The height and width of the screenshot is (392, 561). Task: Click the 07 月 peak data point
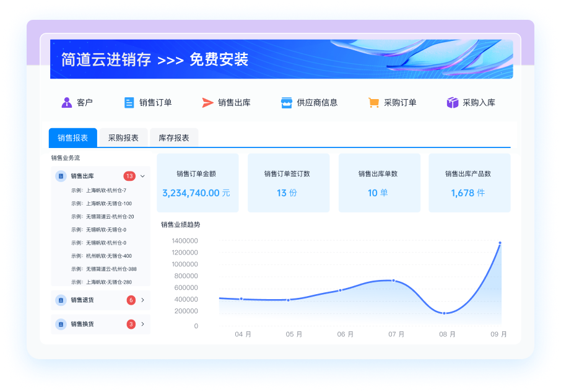tap(394, 281)
